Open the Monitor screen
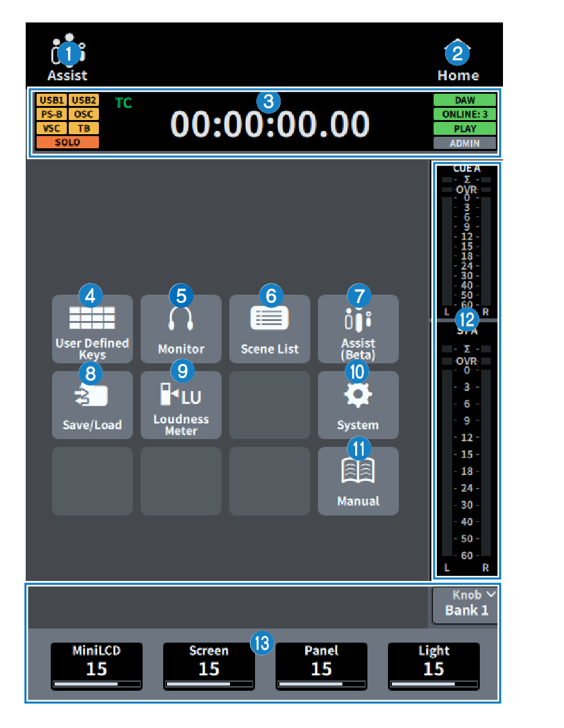Viewport: 564px width, 728px height. pos(181,329)
